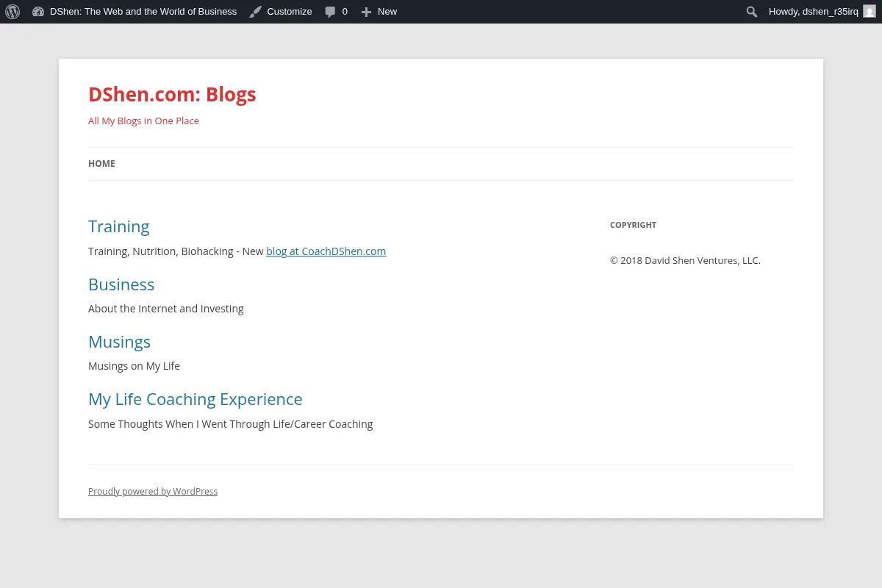Click the COPYRIGHT widget heading
The height and width of the screenshot is (588, 882).
pos(633,225)
